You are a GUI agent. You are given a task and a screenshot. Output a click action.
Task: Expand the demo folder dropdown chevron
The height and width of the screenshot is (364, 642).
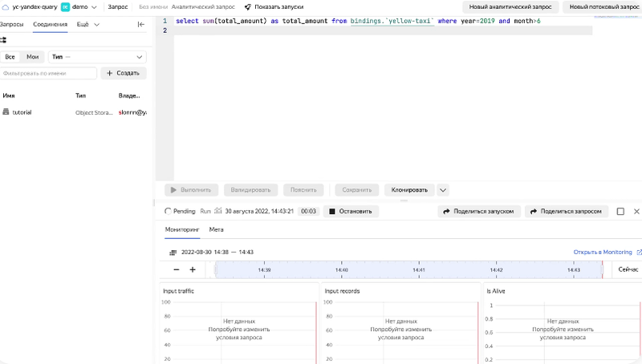[94, 7]
